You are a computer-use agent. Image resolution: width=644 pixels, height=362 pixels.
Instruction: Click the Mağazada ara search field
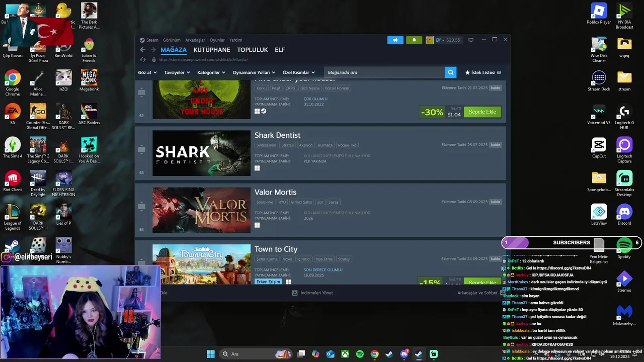click(384, 72)
